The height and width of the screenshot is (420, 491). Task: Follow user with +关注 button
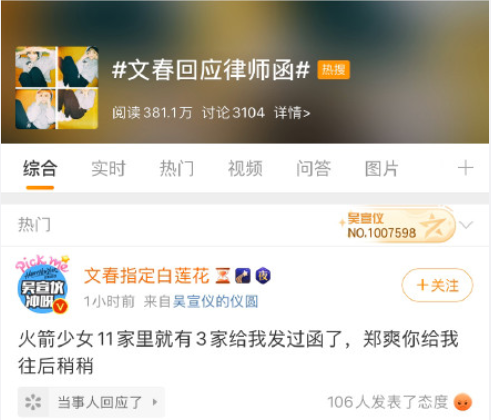point(437,285)
